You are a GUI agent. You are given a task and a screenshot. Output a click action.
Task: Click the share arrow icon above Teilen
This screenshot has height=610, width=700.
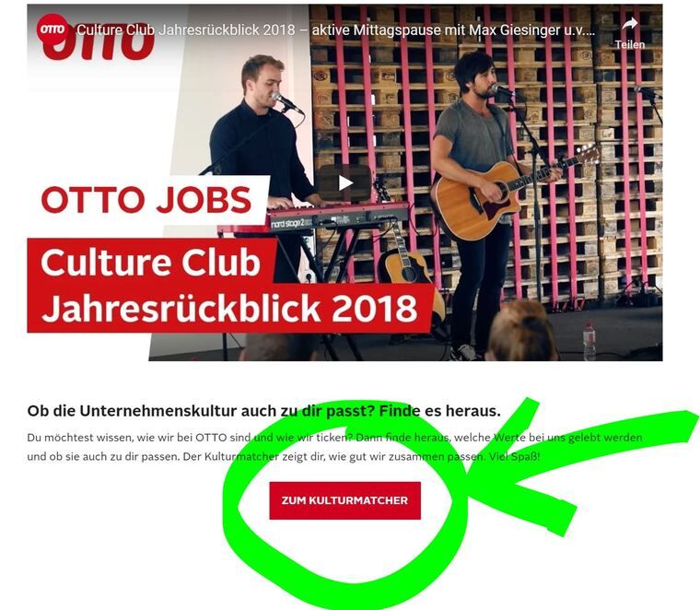[x=630, y=25]
